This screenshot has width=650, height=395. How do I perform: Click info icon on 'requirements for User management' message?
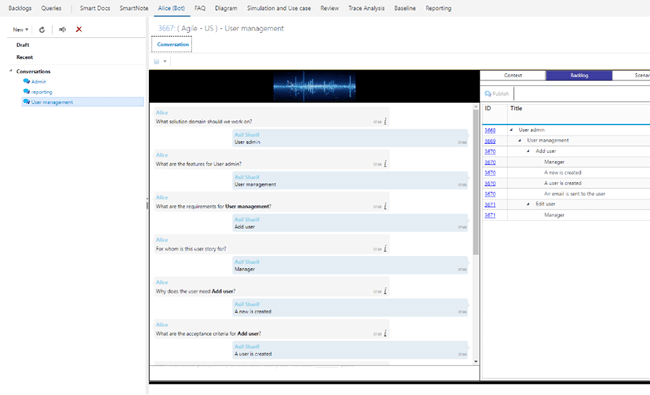386,206
